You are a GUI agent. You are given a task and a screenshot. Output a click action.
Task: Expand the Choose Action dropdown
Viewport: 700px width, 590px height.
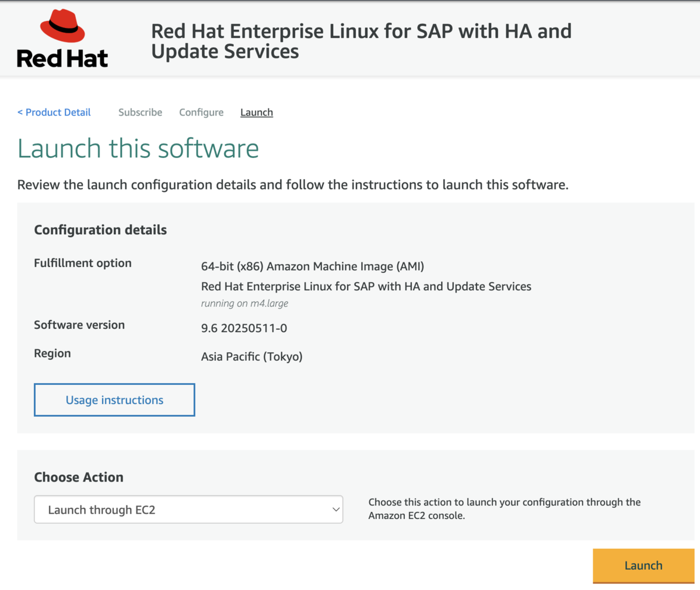188,510
